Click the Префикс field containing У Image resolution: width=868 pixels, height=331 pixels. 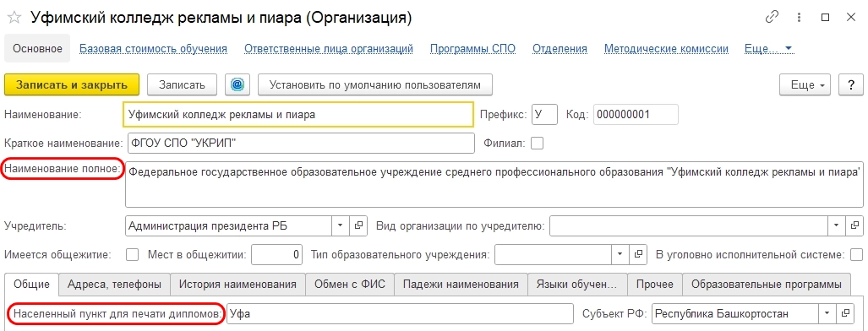(x=544, y=115)
